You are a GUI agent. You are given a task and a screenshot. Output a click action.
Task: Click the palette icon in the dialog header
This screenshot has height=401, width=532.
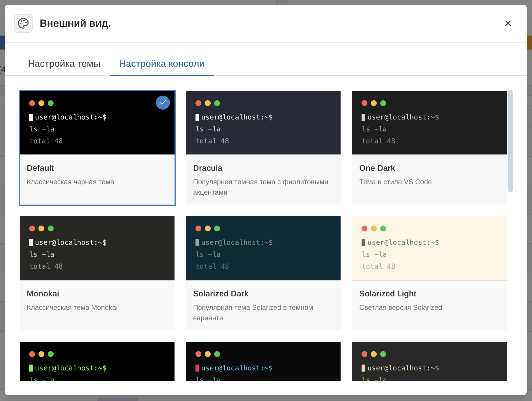pyautogui.click(x=23, y=23)
